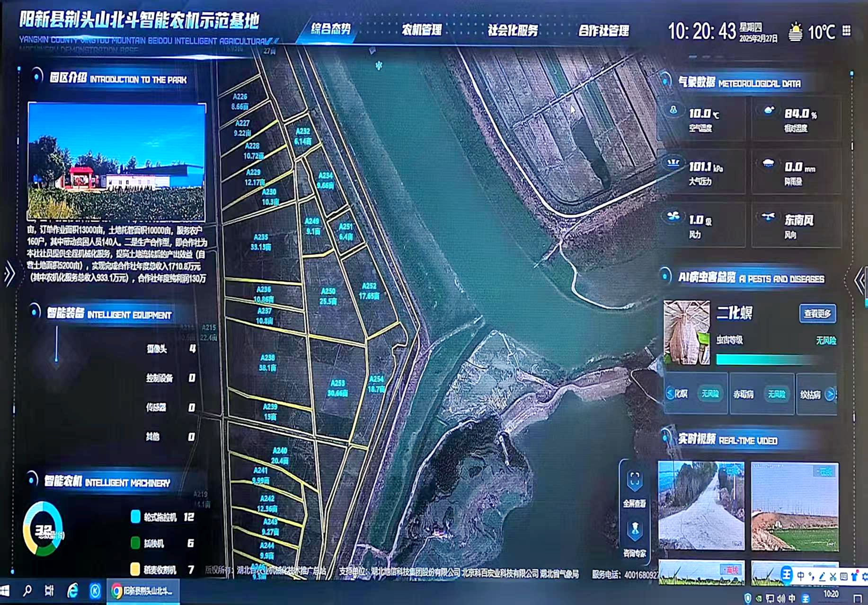Toggle the 稻麦收割机 yellow legend entry

[x=135, y=569]
